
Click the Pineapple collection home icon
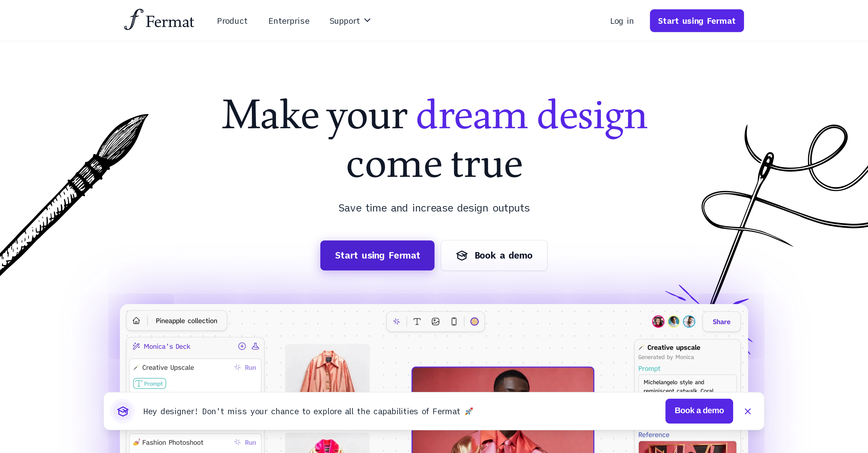click(x=136, y=321)
